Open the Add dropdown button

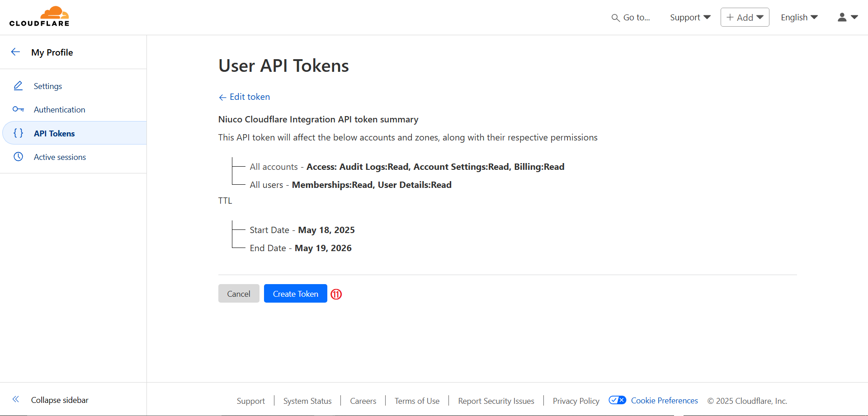coord(745,17)
